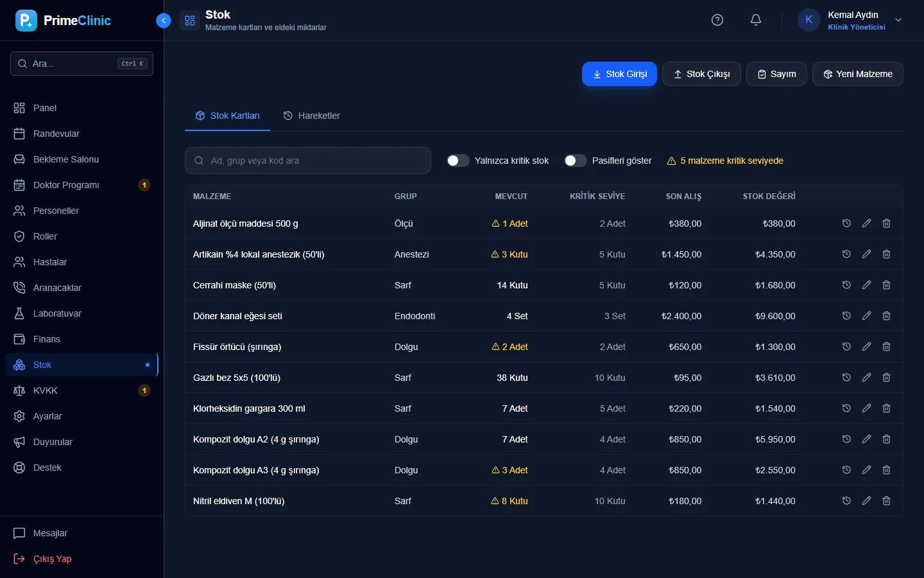The height and width of the screenshot is (578, 924).
Task: Click STOK DEĞERİ column header
Action: (769, 196)
